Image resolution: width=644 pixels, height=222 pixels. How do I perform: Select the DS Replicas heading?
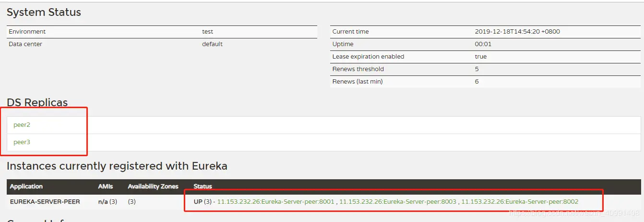(37, 102)
